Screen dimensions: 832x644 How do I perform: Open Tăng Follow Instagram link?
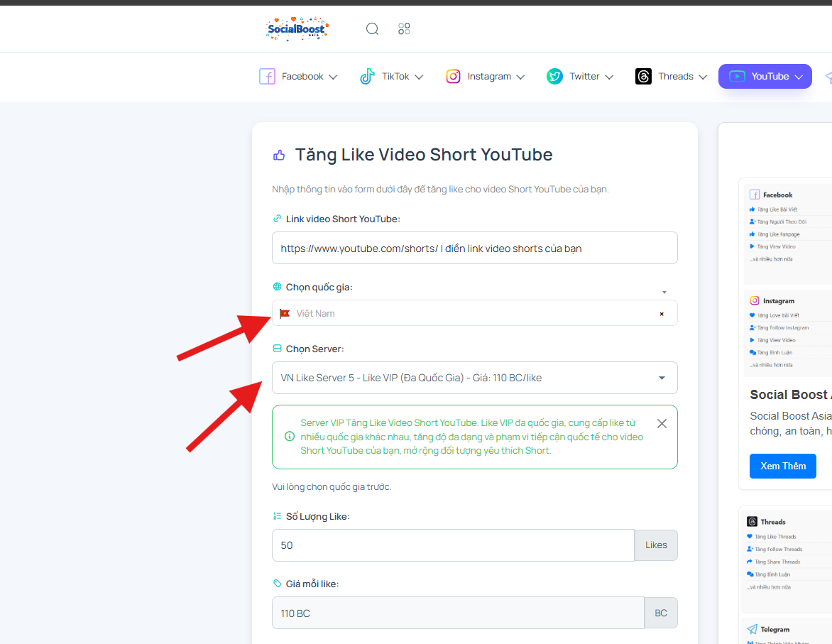pos(782,327)
